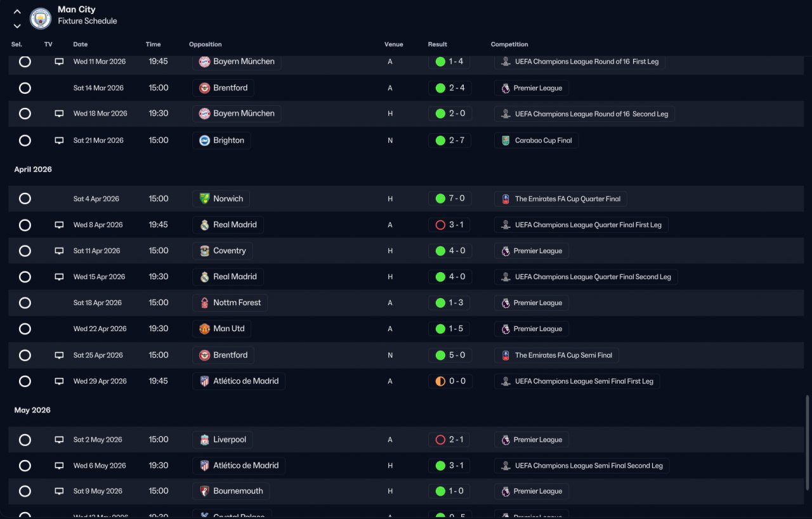Select the radio circle for the Liverpool match
The width and height of the screenshot is (812, 519).
25,440
